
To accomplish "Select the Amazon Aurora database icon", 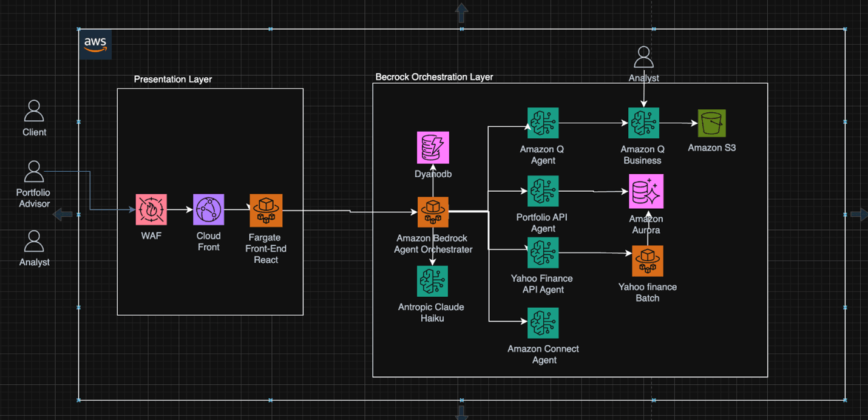I will point(646,191).
